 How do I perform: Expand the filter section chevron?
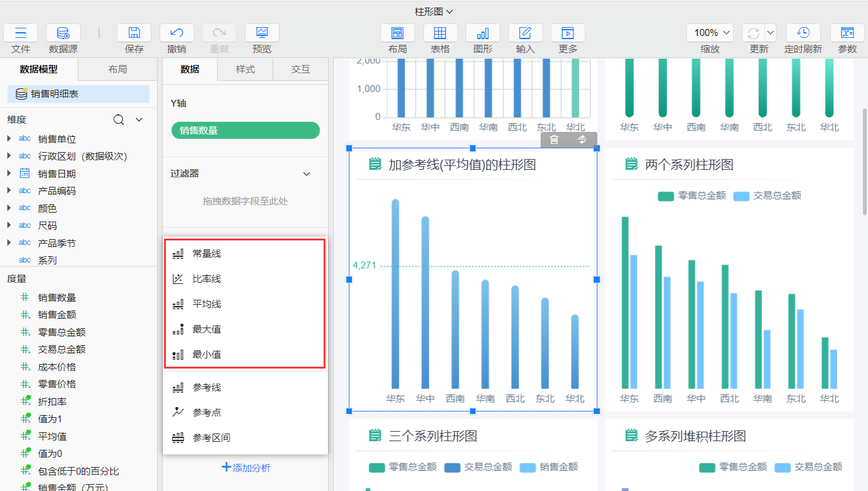(307, 174)
